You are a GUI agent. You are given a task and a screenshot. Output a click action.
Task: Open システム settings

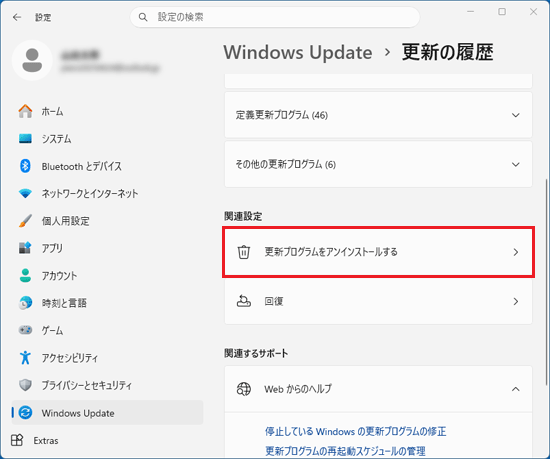click(56, 139)
